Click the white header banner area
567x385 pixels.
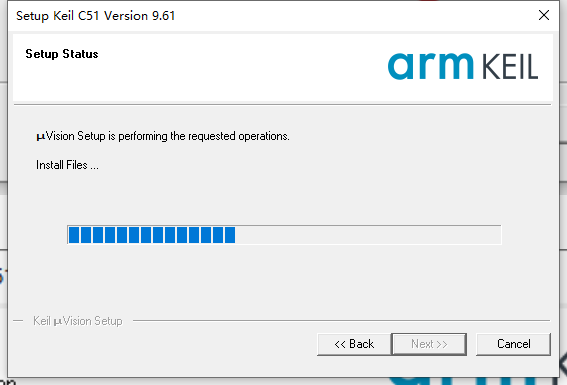click(x=283, y=68)
